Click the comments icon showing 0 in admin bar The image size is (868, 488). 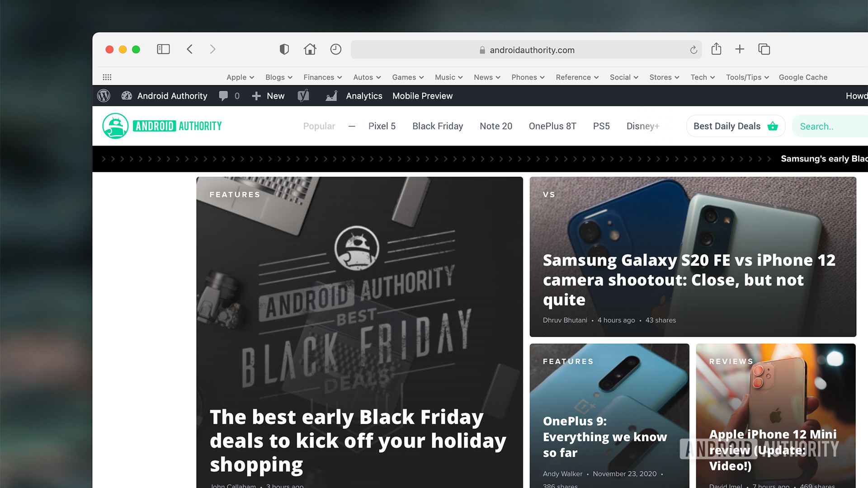[229, 96]
